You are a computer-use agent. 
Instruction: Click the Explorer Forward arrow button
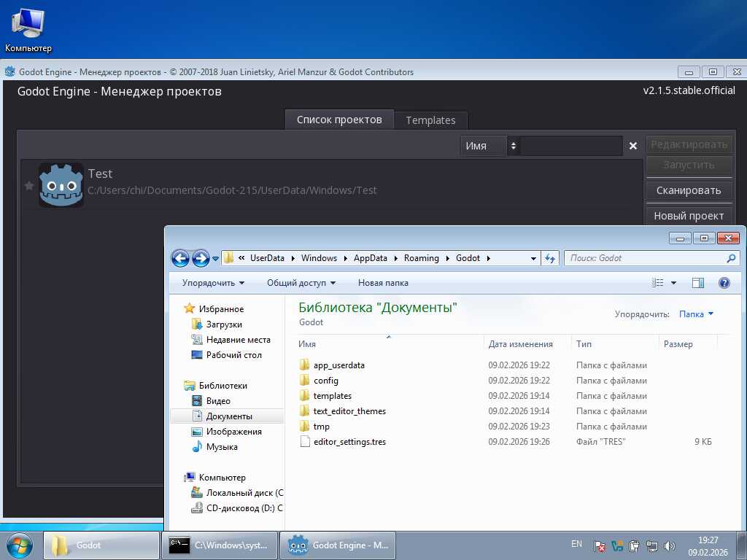[201, 258]
